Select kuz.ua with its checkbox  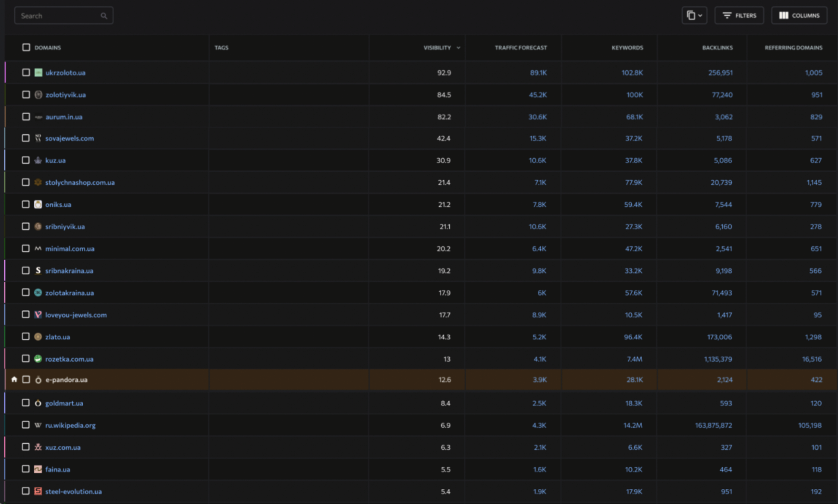click(26, 160)
